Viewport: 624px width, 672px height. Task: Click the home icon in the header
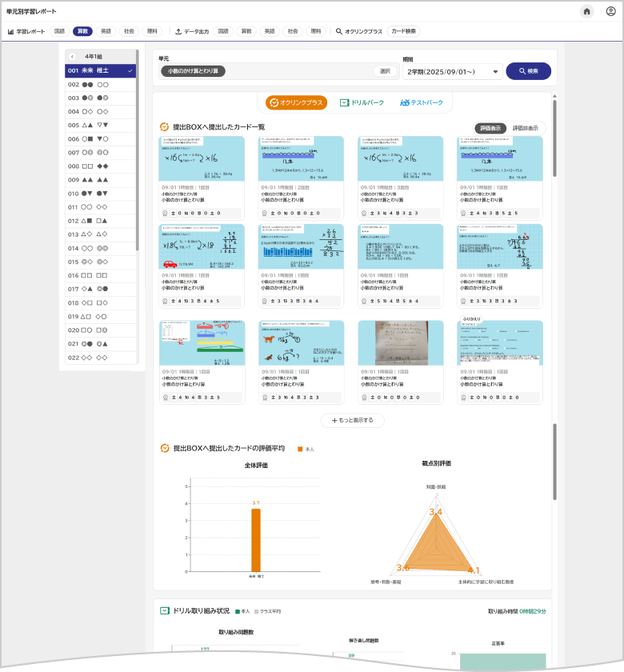coord(587,11)
